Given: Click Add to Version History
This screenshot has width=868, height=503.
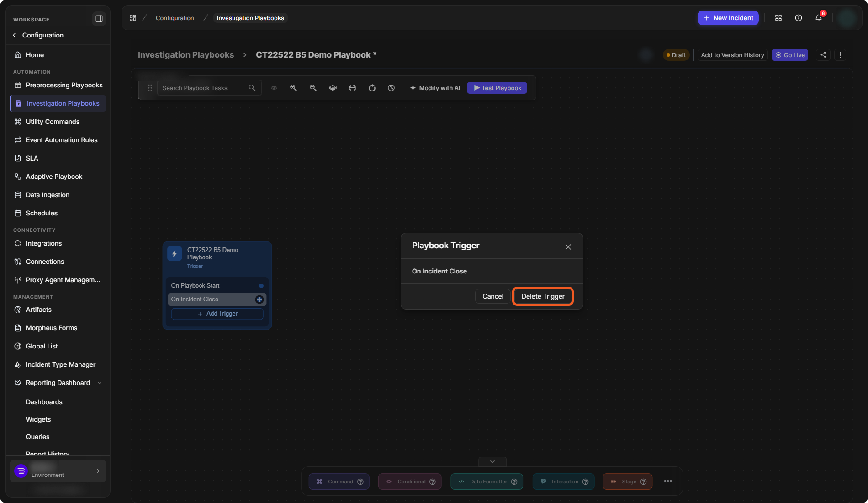Looking at the screenshot, I should (732, 55).
